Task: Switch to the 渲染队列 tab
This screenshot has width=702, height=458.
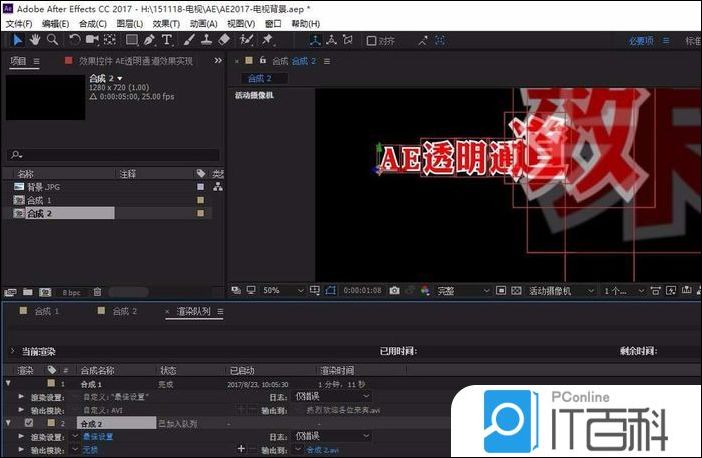Action: [195, 311]
